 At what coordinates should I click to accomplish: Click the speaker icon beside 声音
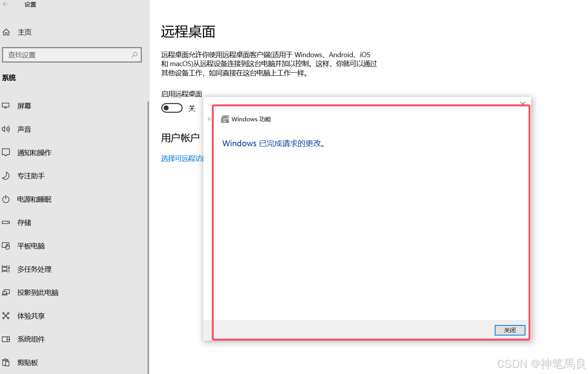6,129
